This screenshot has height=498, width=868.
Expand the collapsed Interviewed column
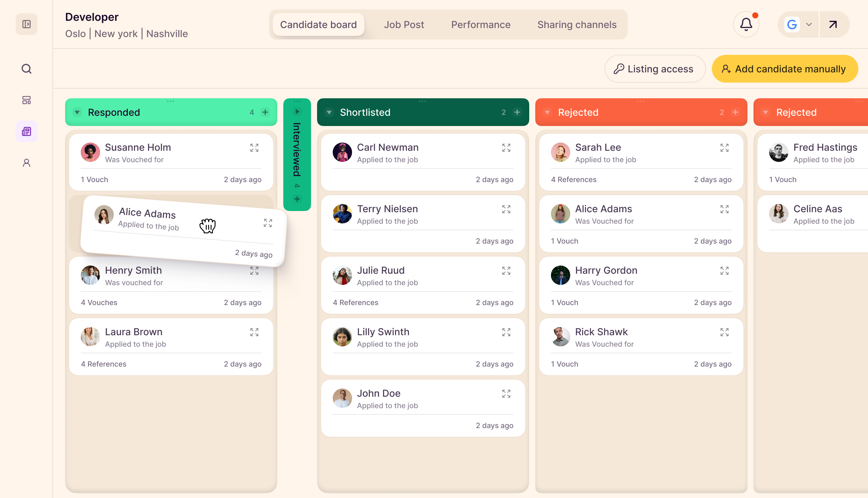[297, 112]
